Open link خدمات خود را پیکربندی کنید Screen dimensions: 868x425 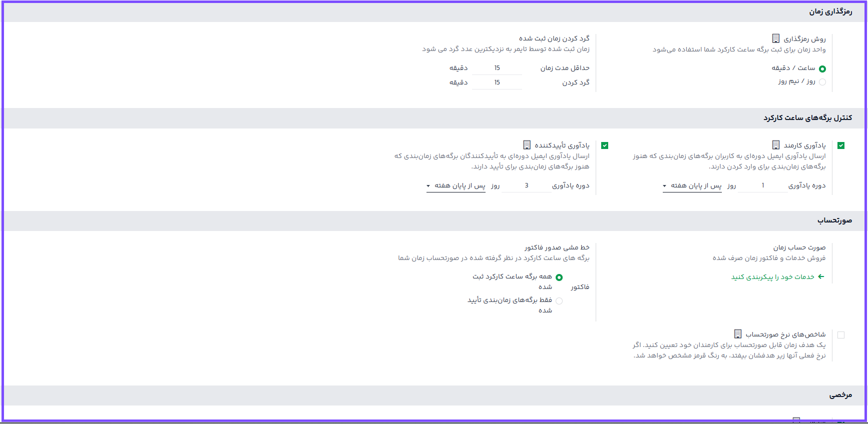pyautogui.click(x=773, y=277)
